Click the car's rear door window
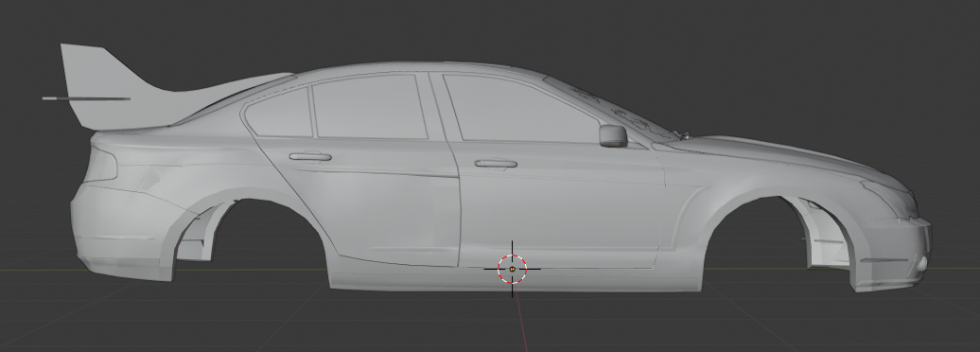 pos(369,106)
